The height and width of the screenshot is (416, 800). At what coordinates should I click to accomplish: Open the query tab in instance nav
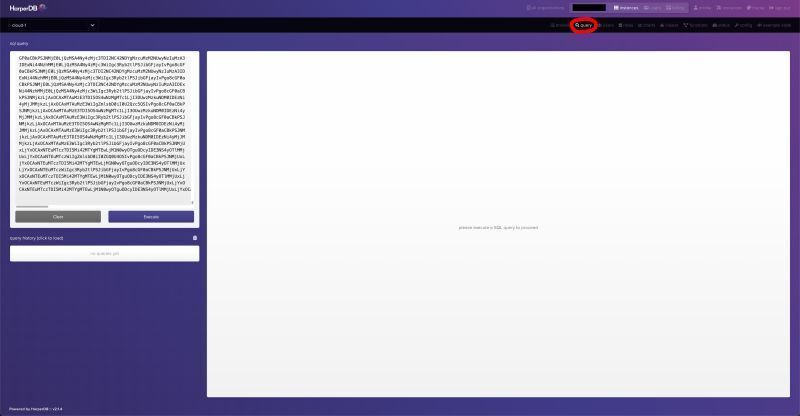coord(584,25)
